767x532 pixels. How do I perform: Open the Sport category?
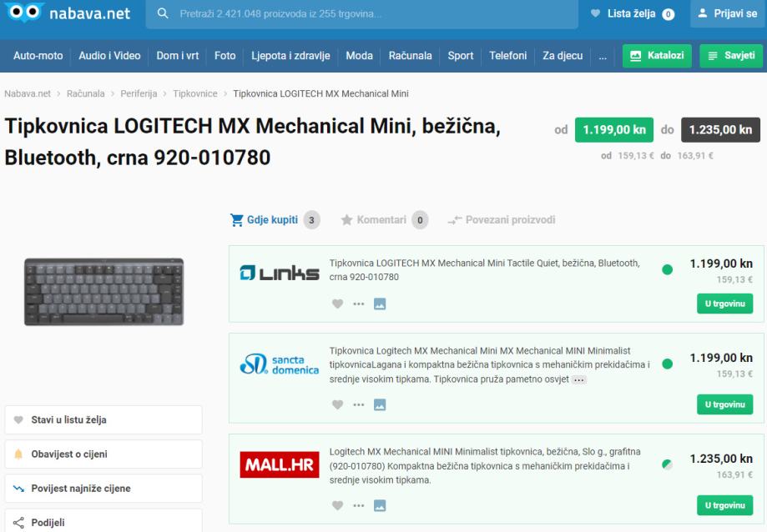(461, 56)
